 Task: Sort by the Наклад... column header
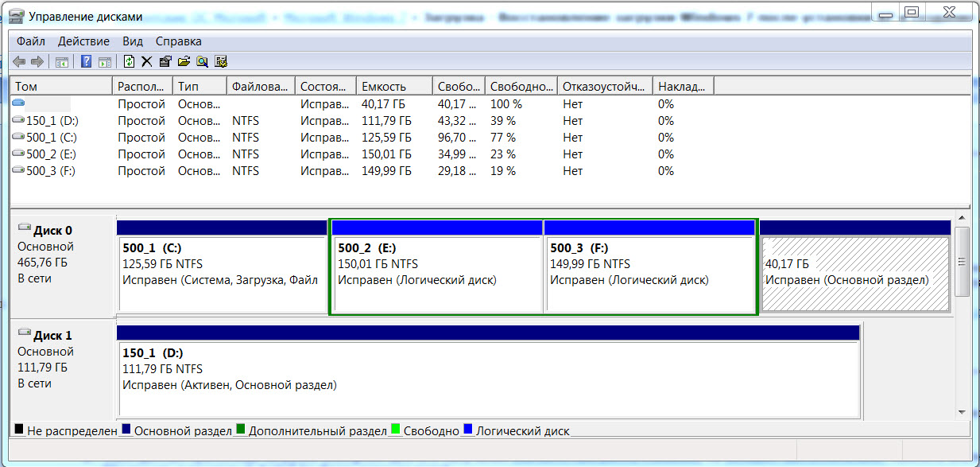pyautogui.click(x=684, y=86)
